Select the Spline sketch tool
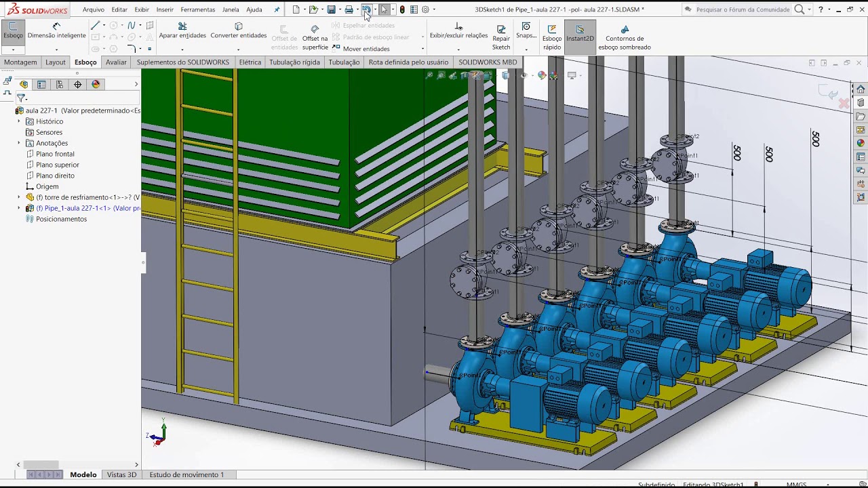 (132, 26)
